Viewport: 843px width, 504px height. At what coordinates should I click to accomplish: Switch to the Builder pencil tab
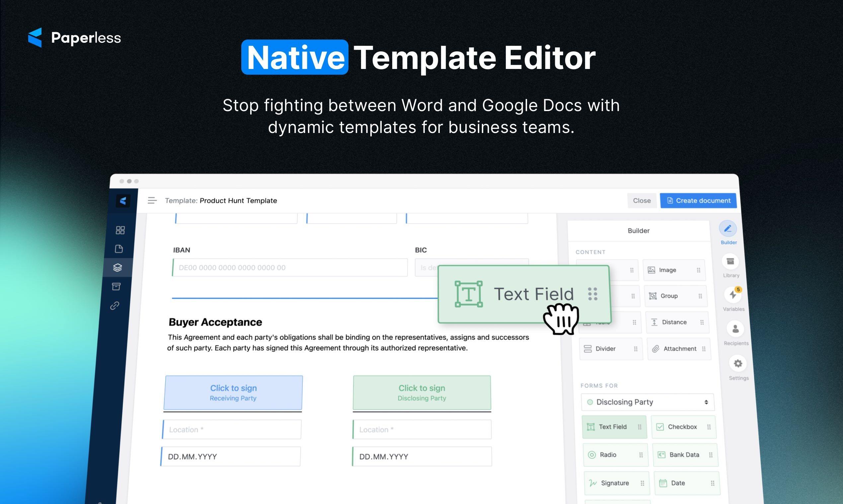click(728, 233)
